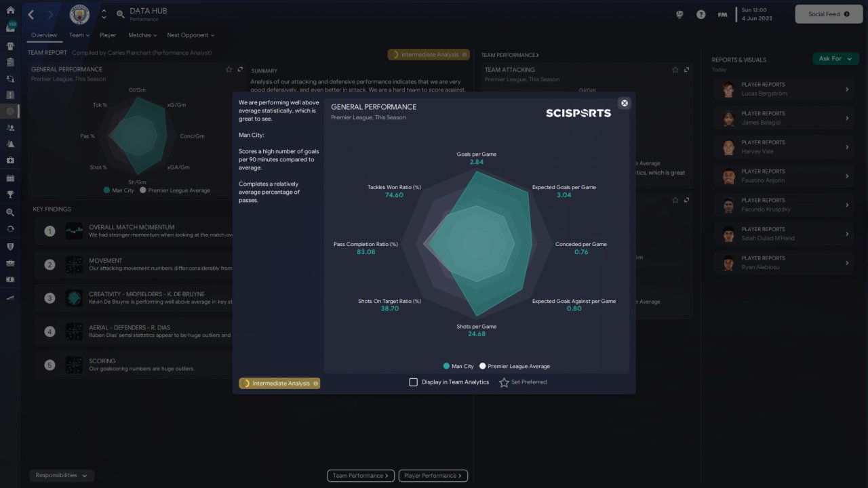Open the briefcase icon in the sidebar
The height and width of the screenshot is (488, 868).
10,263
